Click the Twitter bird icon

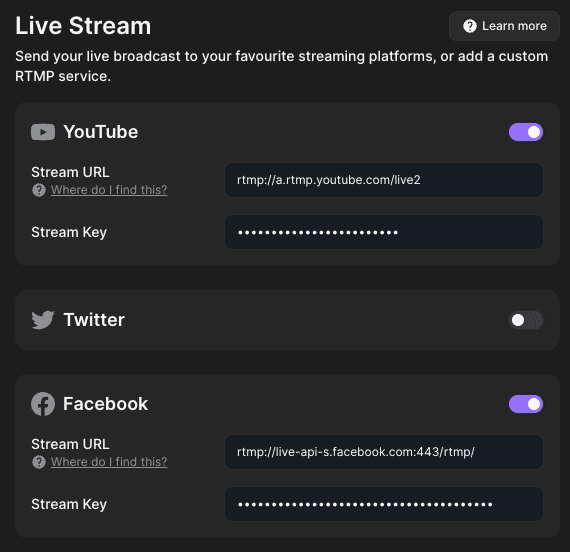click(x=43, y=320)
